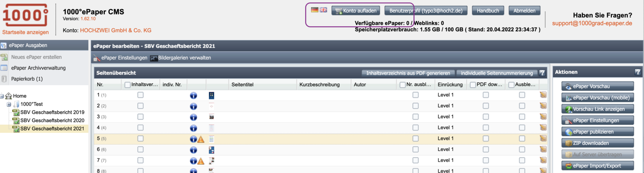Viewport: 644px width, 173px height.
Task: Open the page 6 thumbnail
Action: 211,150
